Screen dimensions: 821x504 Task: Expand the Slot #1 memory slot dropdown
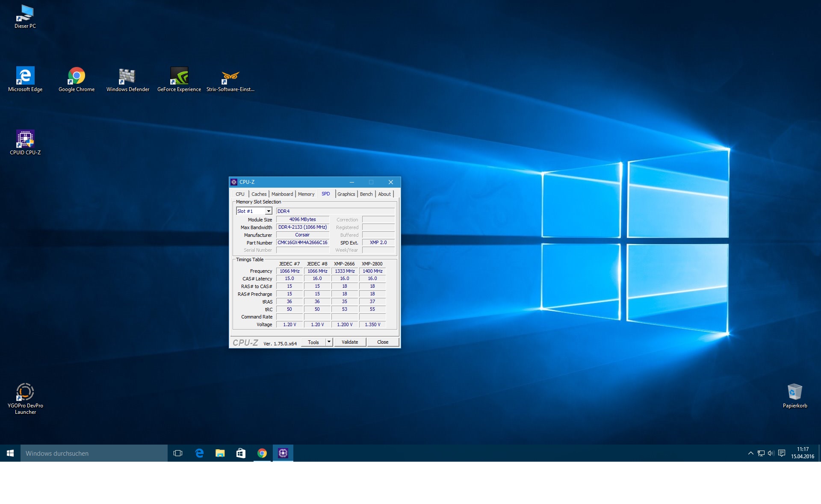[269, 211]
